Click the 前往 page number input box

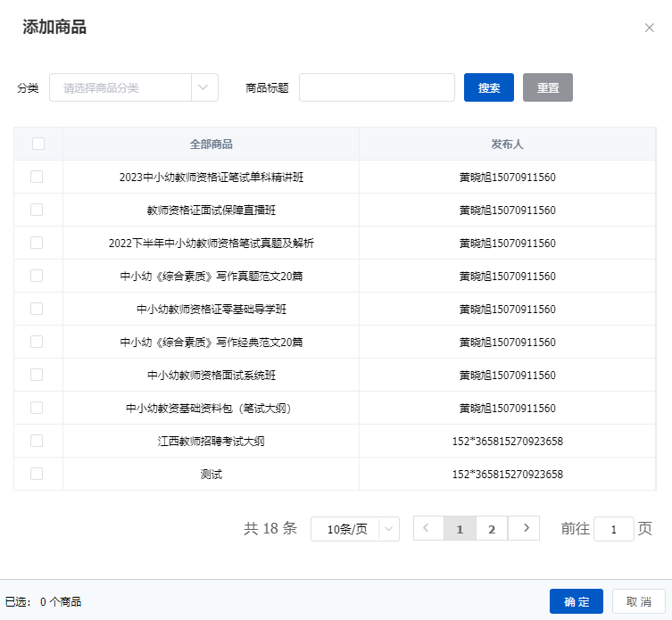(614, 529)
